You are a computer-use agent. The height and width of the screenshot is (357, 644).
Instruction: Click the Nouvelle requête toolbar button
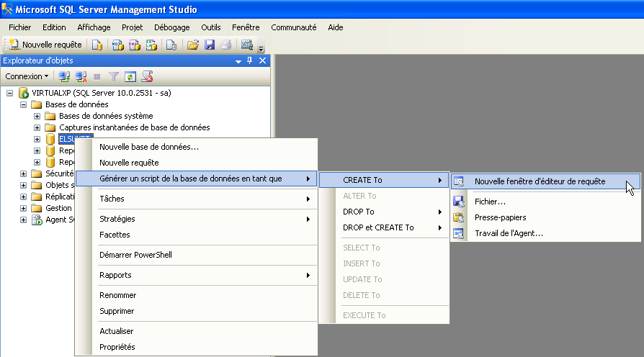pyautogui.click(x=45, y=45)
